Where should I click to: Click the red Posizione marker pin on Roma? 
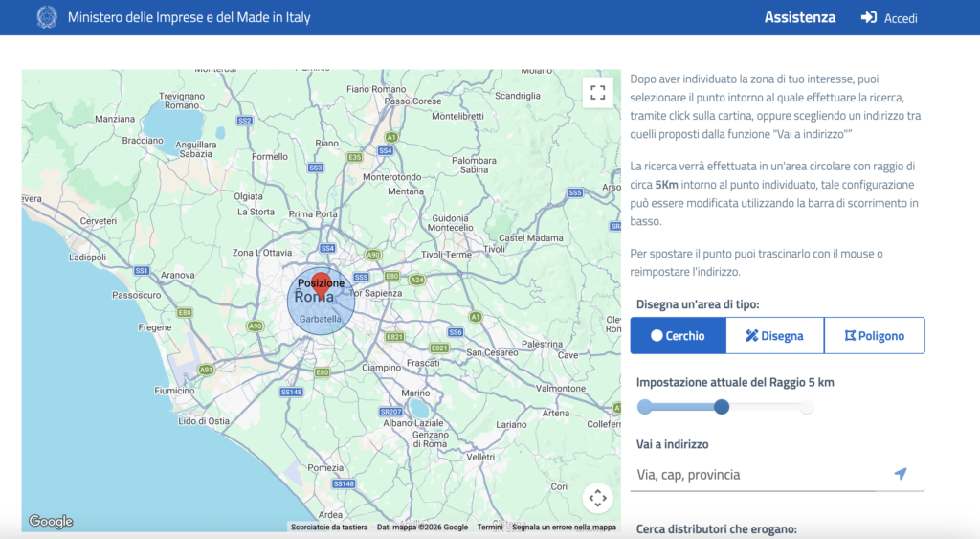point(322,284)
